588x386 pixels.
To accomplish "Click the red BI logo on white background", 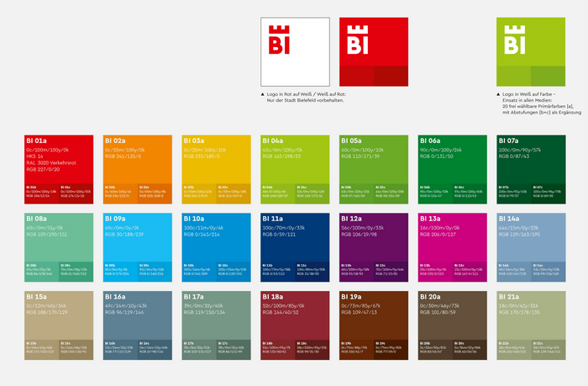I will 279,40.
